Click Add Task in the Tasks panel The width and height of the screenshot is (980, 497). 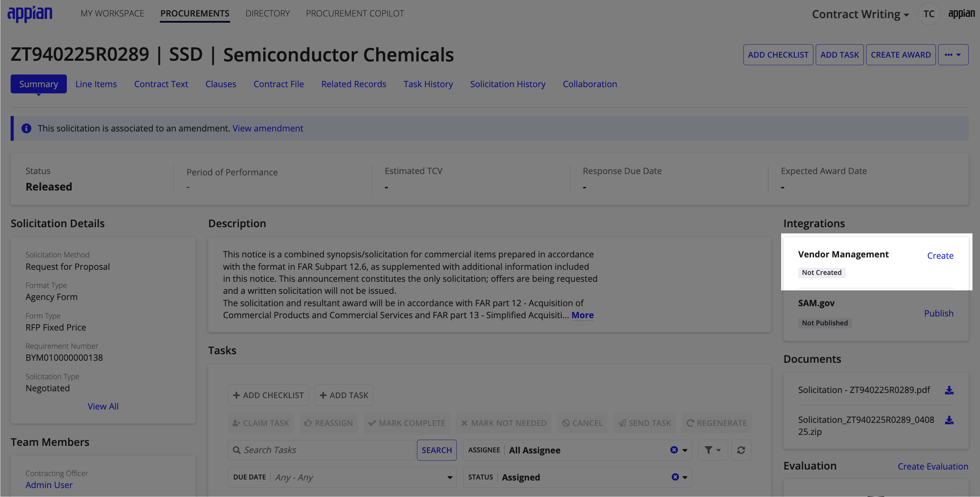344,395
